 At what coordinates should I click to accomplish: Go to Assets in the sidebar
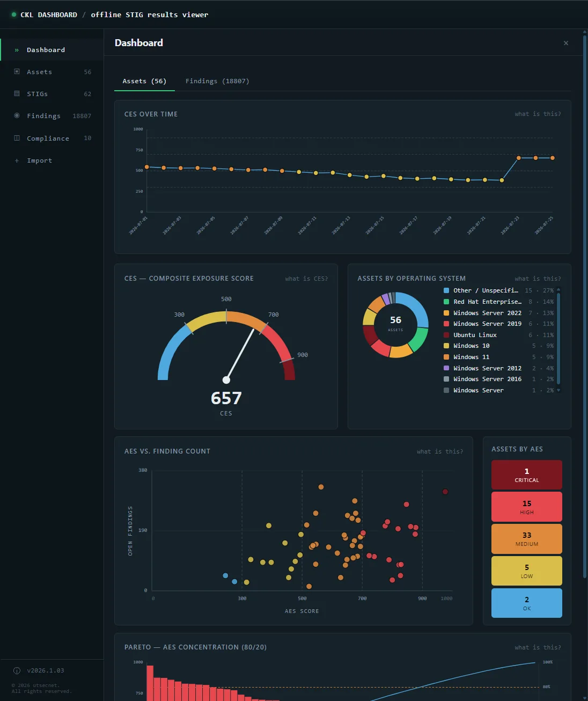52,72
